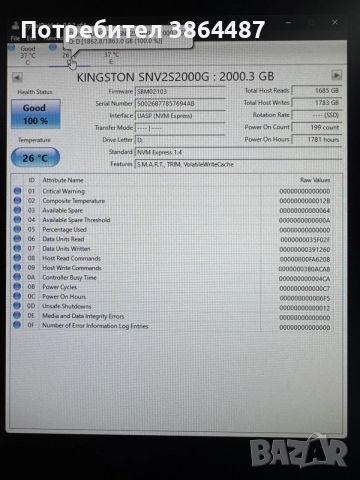Click the blue status icon for Host Write Commands

(x=17, y=267)
